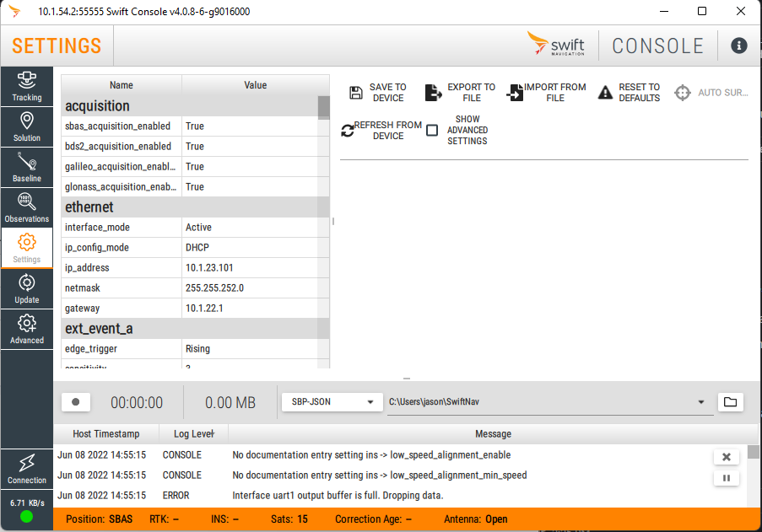Open the about info icon
The width and height of the screenshot is (762, 532).
738,46
